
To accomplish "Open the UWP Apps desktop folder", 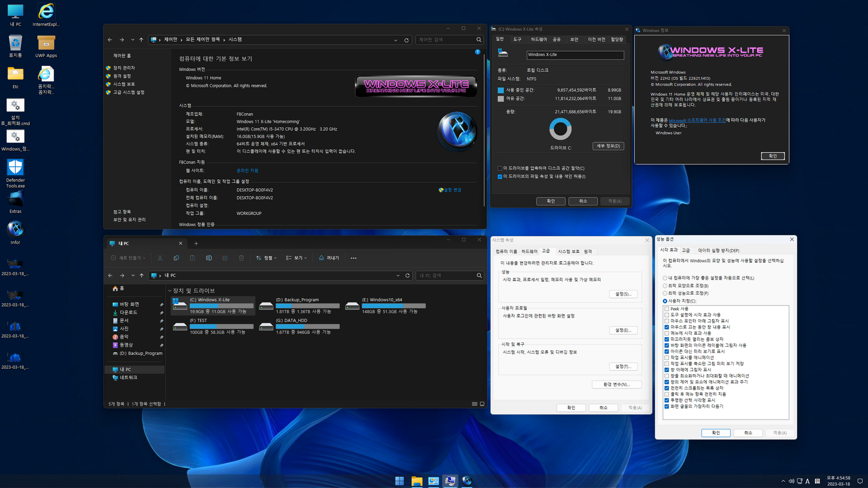I will pyautogui.click(x=46, y=46).
